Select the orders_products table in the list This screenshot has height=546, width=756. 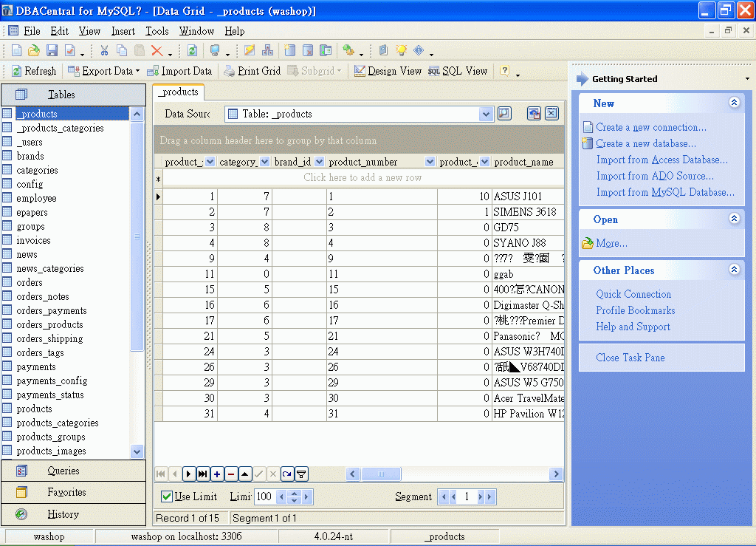(49, 324)
